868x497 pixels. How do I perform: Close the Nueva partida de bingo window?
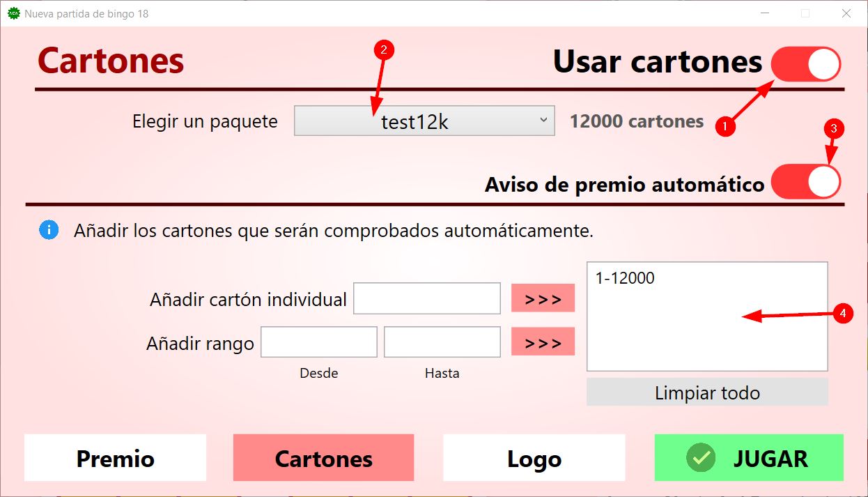click(846, 13)
